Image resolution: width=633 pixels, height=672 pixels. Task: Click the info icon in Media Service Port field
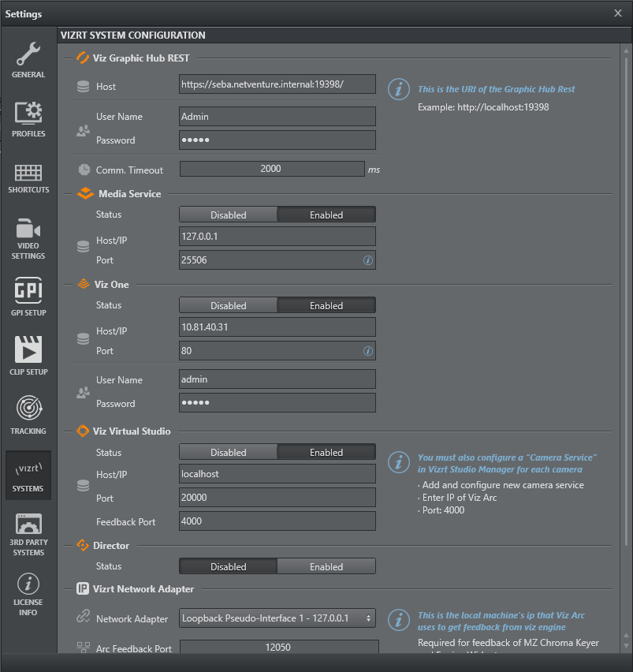[x=367, y=260]
